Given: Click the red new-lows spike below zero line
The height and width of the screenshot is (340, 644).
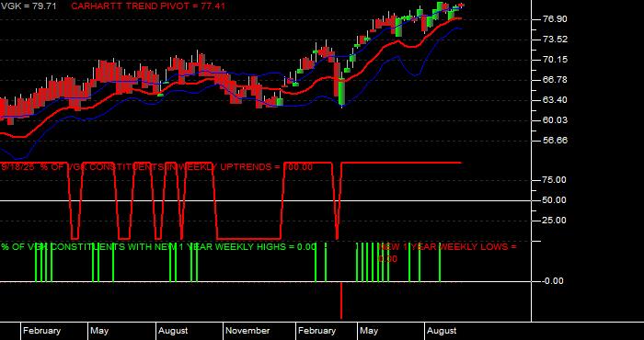Looking at the screenshot, I should (341, 300).
